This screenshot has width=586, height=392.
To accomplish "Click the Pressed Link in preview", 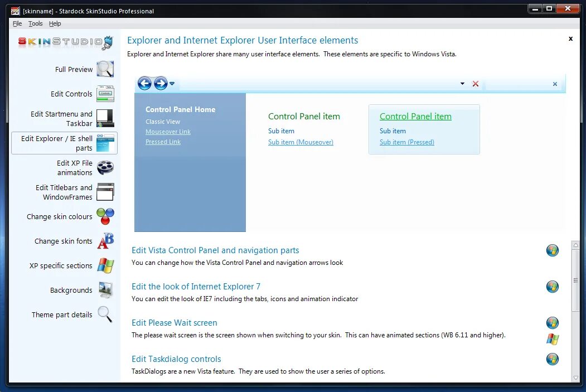I will pos(163,142).
